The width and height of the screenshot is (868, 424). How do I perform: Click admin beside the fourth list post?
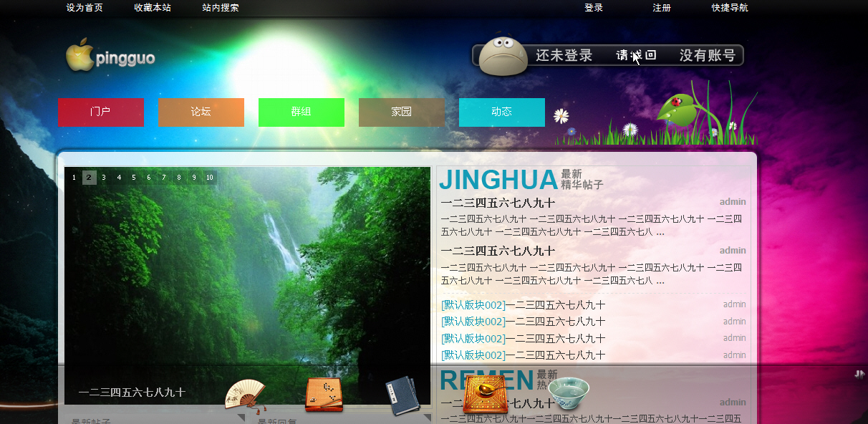click(x=734, y=355)
